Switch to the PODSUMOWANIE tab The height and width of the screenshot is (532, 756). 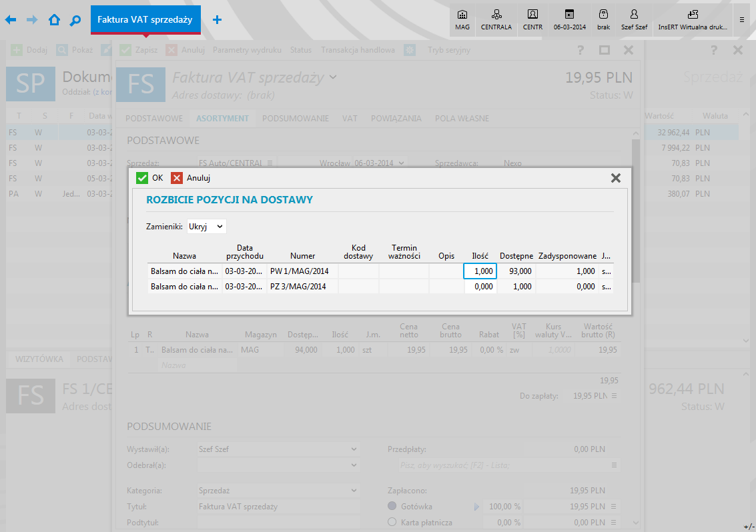295,119
